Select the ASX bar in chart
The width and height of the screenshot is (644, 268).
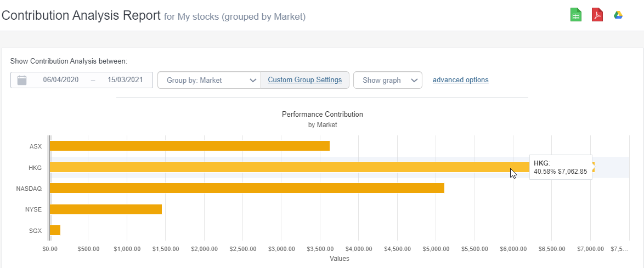189,146
